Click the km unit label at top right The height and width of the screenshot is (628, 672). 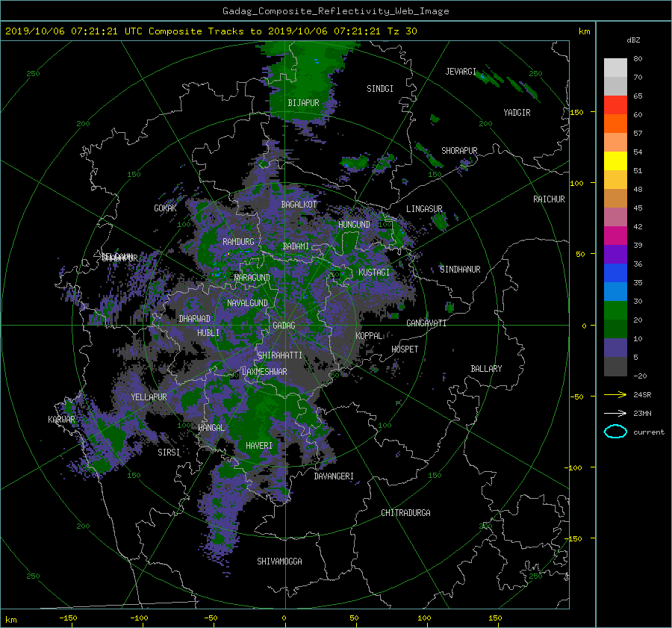(584, 31)
